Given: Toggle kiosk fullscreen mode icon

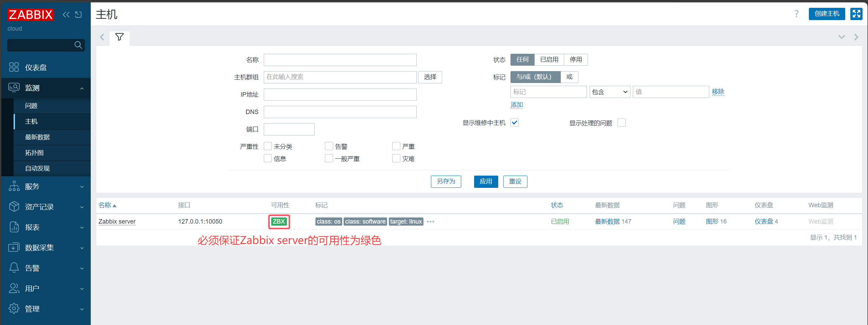Looking at the screenshot, I should (x=856, y=14).
